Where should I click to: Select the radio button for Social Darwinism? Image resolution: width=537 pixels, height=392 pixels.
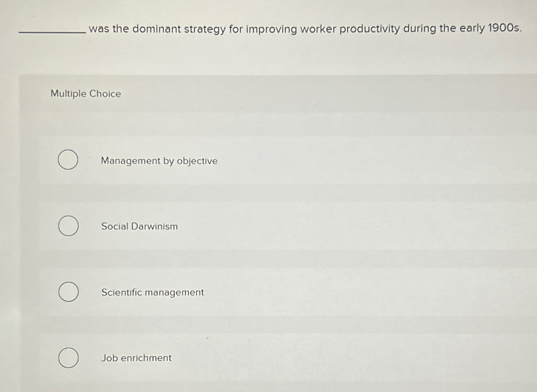pyautogui.click(x=68, y=226)
